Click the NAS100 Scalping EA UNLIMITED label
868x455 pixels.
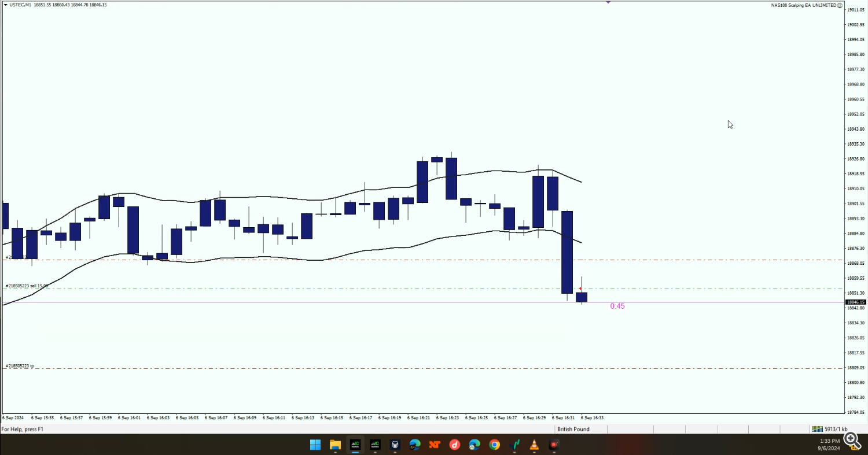(x=804, y=5)
